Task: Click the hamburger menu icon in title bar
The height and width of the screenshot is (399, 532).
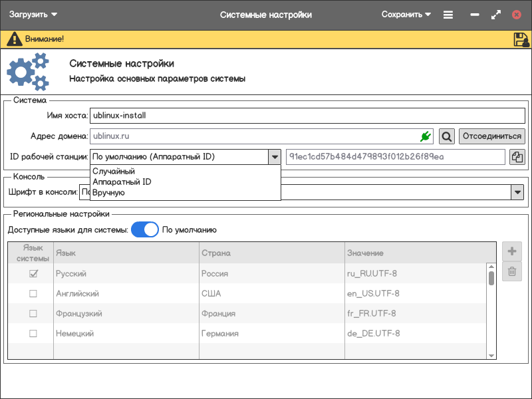Action: coord(448,15)
